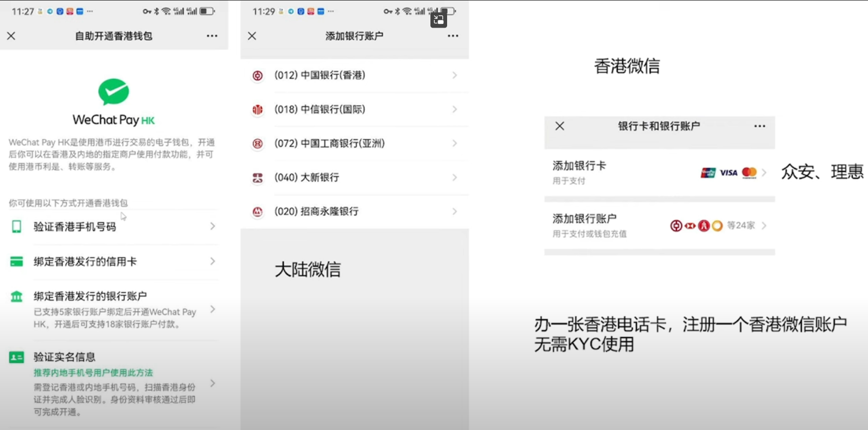Expand the (012) 中国银行(香港) entry chevron
This screenshot has width=868, height=430.
[x=454, y=75]
